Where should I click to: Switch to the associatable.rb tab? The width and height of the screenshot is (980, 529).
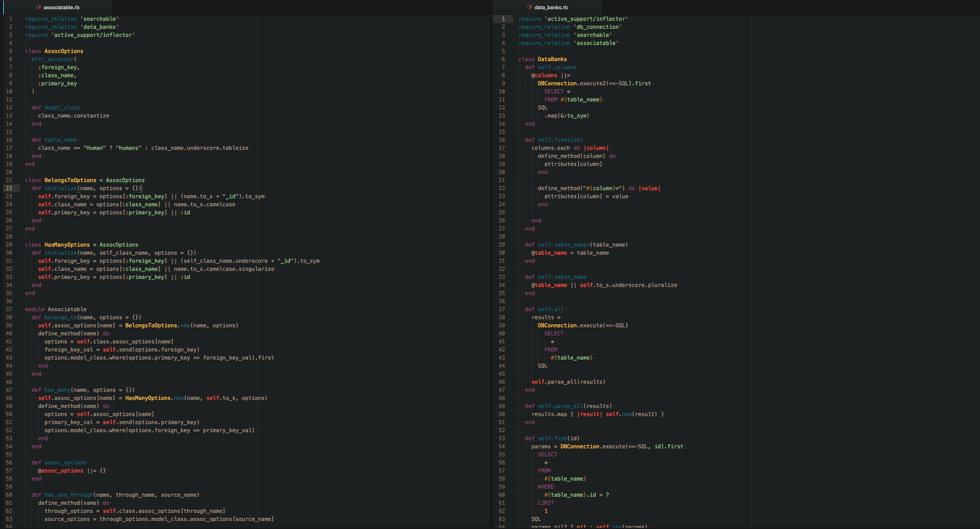[61, 7]
